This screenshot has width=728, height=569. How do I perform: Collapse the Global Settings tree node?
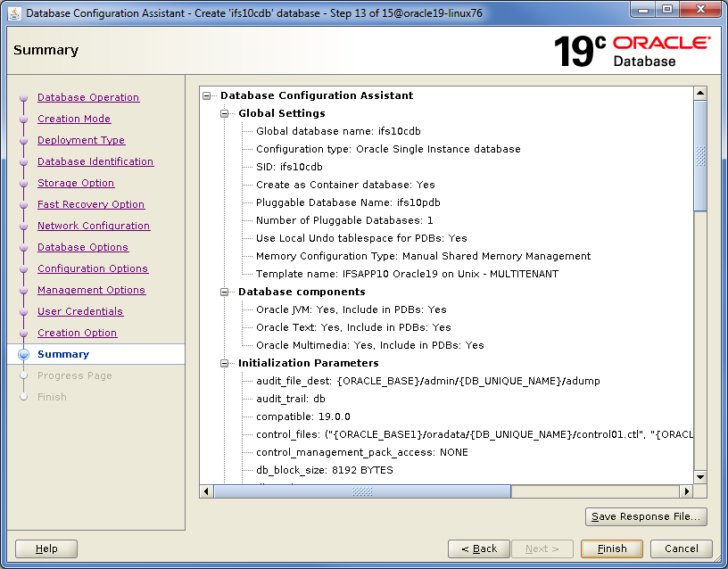pos(225,113)
